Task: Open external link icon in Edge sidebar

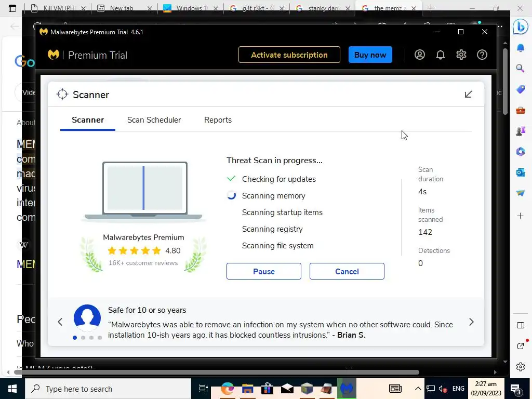Action: [521, 345]
